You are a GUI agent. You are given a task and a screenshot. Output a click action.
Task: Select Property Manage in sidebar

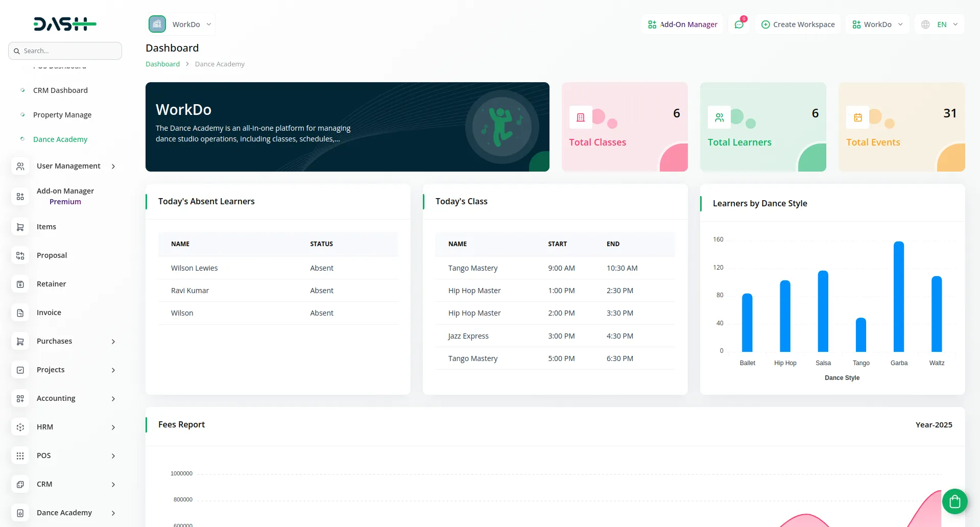pyautogui.click(x=62, y=115)
